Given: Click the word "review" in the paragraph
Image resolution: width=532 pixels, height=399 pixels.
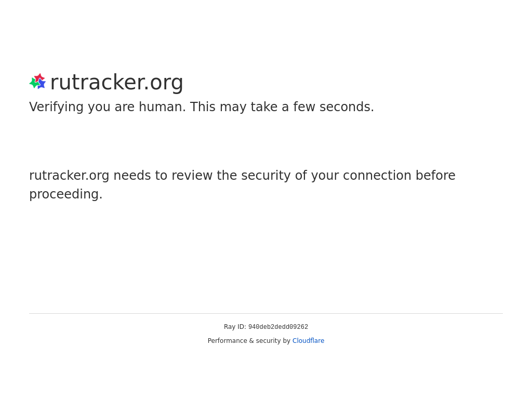Looking at the screenshot, I should (192, 176).
